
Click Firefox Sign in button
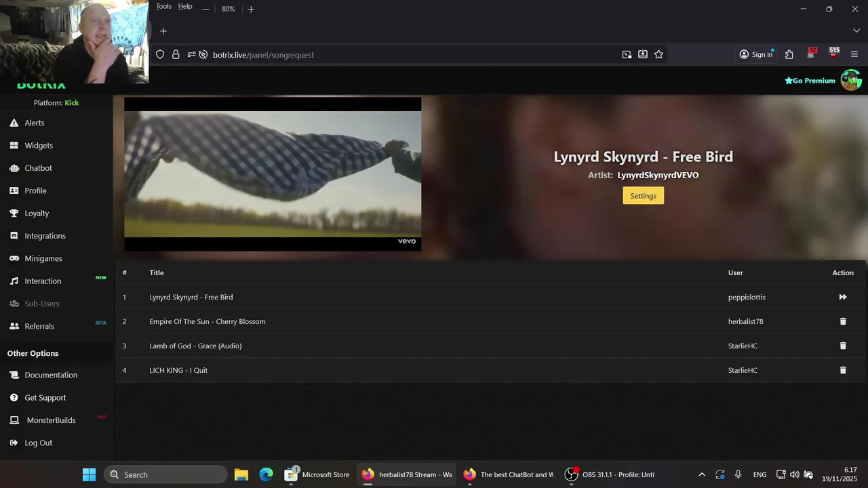click(756, 55)
